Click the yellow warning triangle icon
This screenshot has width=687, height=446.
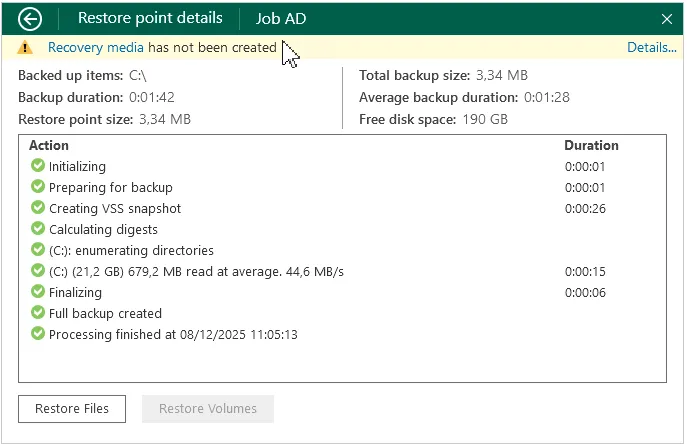(26, 48)
